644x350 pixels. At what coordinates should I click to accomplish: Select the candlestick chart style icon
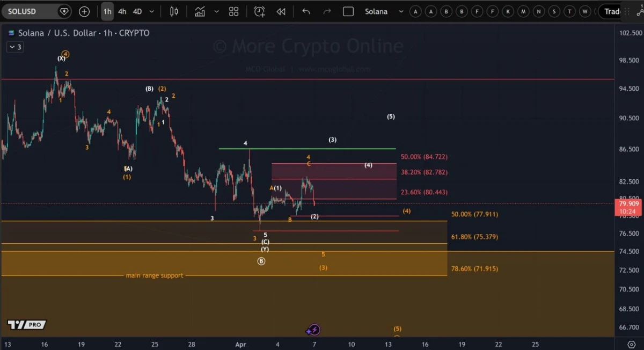pos(174,11)
